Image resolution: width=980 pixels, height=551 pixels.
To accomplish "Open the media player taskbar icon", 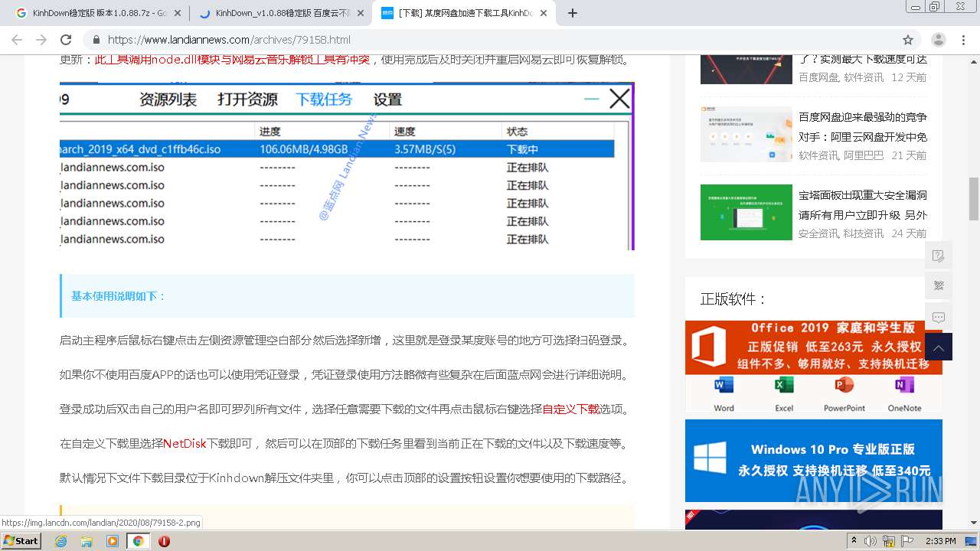I will (x=113, y=541).
